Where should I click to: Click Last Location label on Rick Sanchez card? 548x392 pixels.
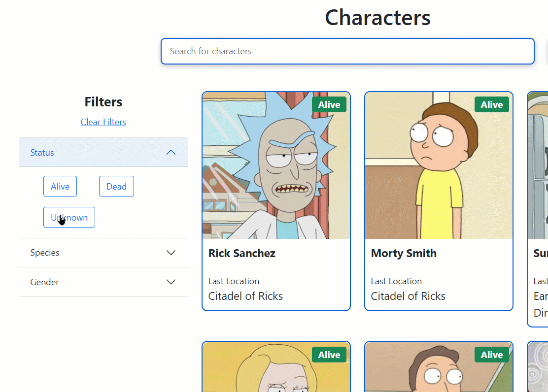pyautogui.click(x=234, y=281)
